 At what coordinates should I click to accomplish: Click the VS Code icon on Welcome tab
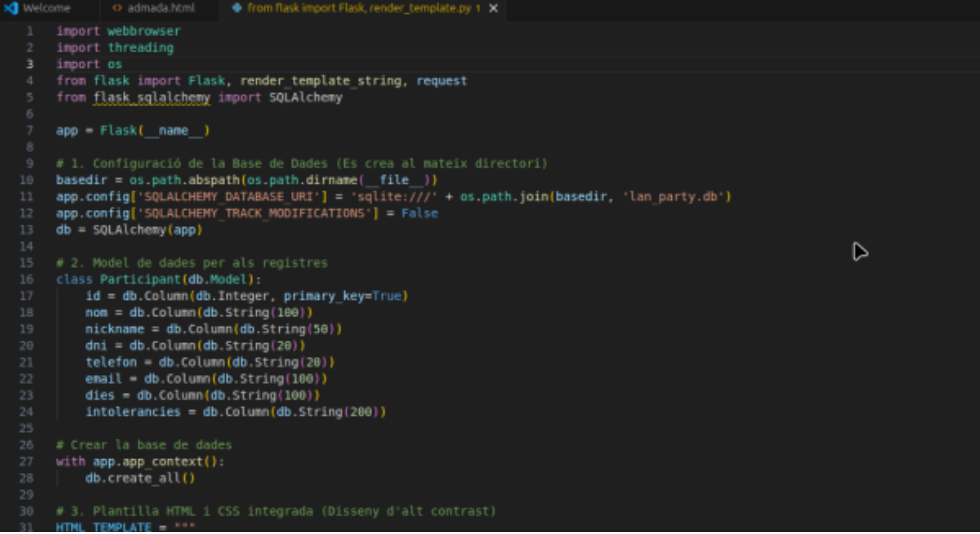point(11,8)
